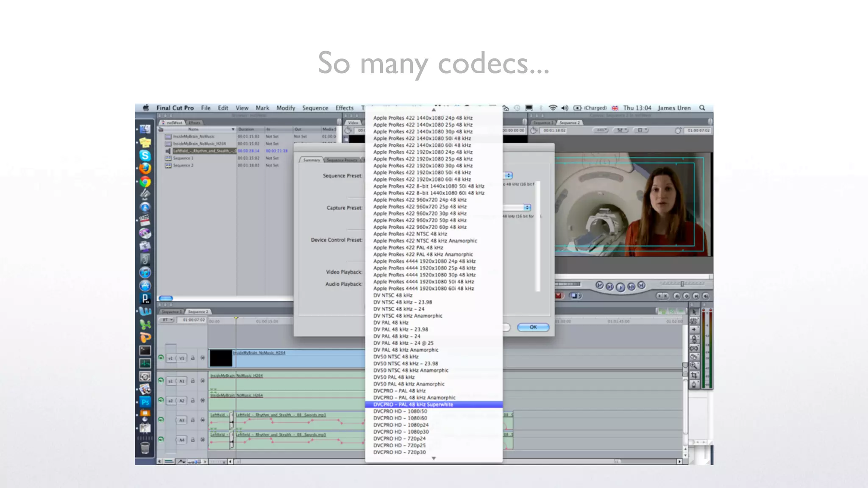868x488 pixels.
Task: Open the Trash in the Dock
Action: point(145,448)
